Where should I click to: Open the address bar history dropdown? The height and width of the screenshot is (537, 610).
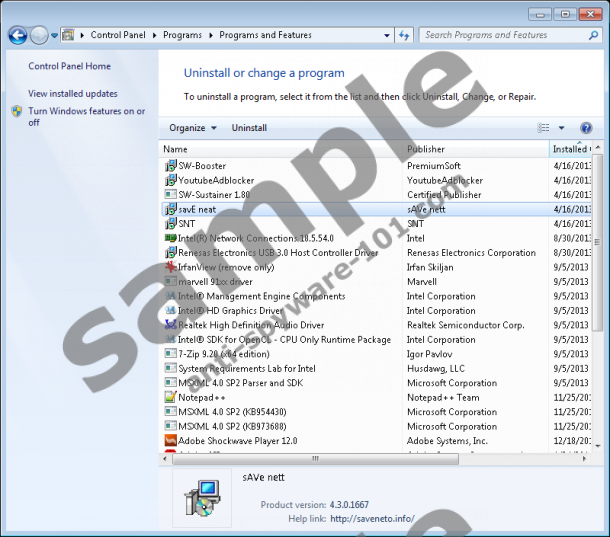385,35
